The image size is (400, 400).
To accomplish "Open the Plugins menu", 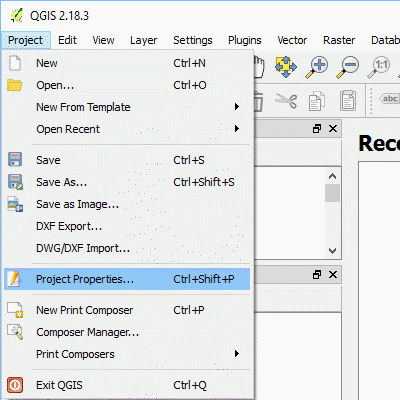I will pyautogui.click(x=245, y=40).
